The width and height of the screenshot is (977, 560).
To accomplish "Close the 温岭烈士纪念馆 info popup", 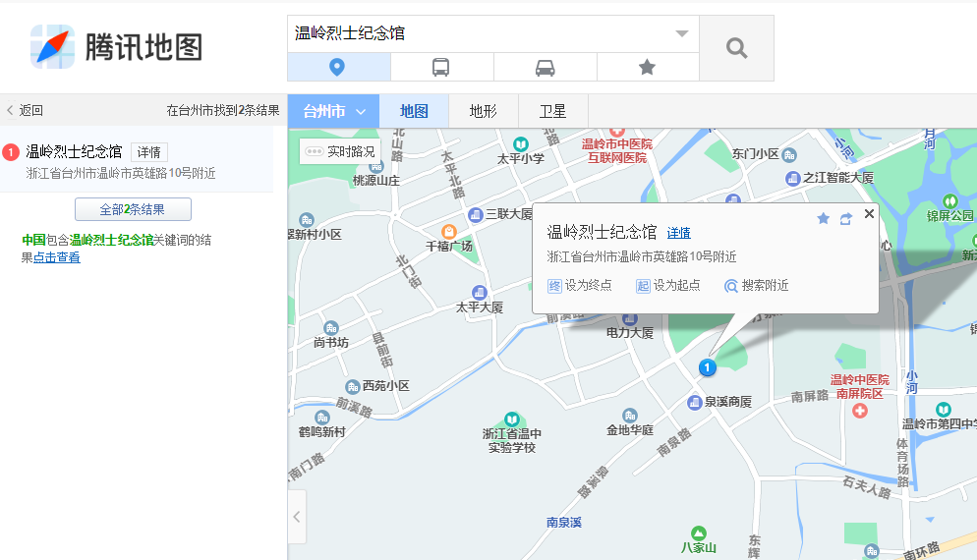I will pyautogui.click(x=869, y=213).
